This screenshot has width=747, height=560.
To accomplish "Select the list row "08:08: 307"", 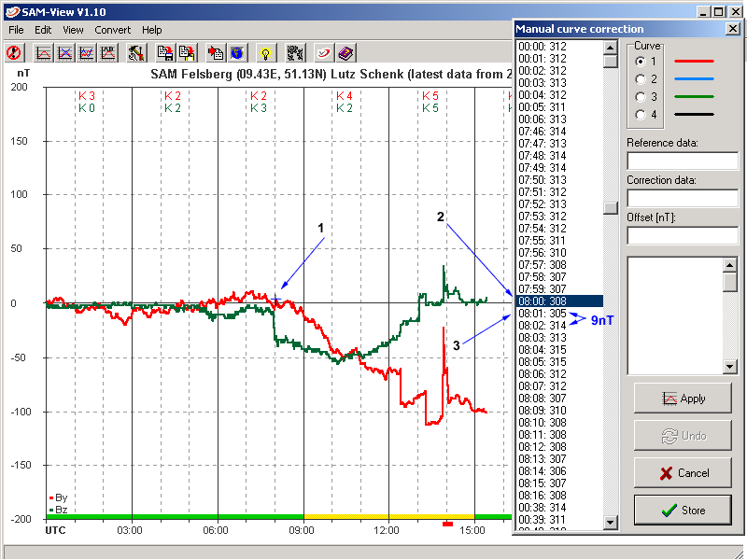I will (559, 399).
